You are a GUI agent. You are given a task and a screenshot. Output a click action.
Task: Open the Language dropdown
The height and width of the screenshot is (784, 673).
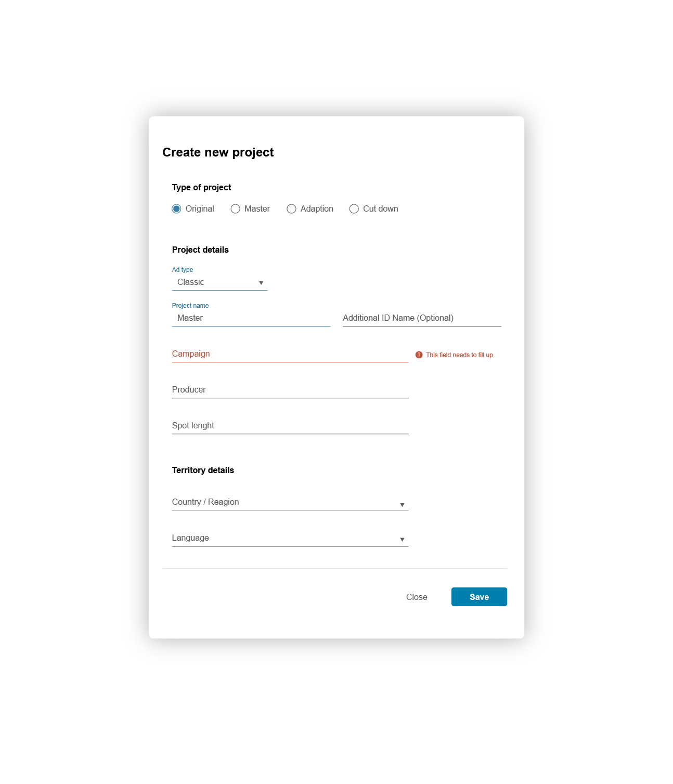(290, 538)
